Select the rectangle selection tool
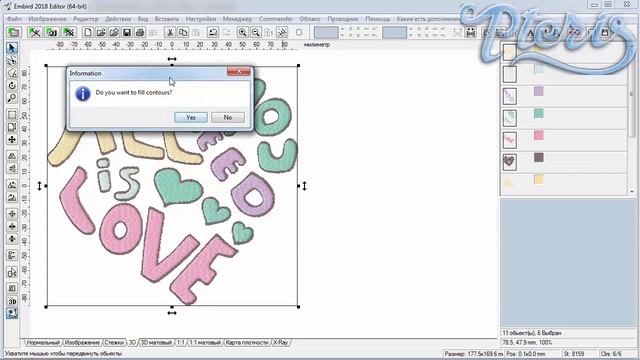The width and height of the screenshot is (640, 360). [12, 115]
